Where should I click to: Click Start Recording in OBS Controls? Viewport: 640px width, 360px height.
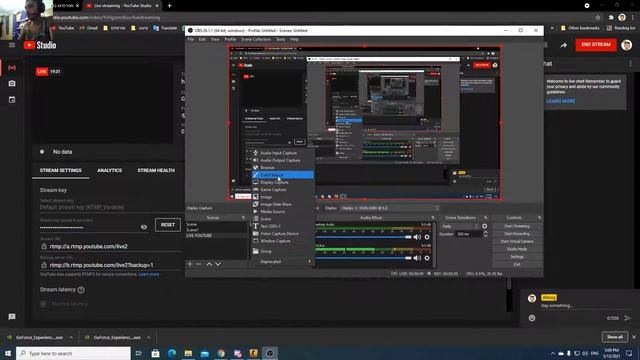[x=517, y=234]
